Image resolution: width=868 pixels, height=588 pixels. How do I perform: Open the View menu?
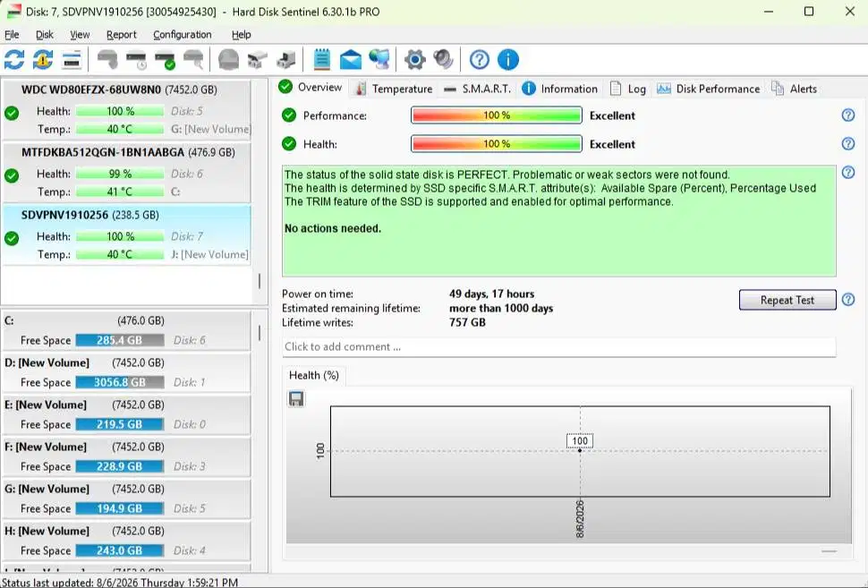pyautogui.click(x=80, y=34)
